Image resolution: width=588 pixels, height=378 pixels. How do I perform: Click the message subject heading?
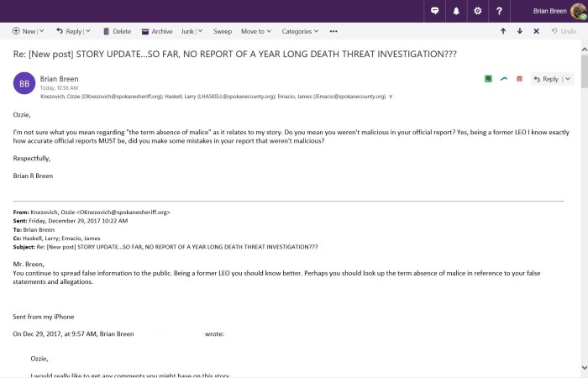[x=234, y=54]
